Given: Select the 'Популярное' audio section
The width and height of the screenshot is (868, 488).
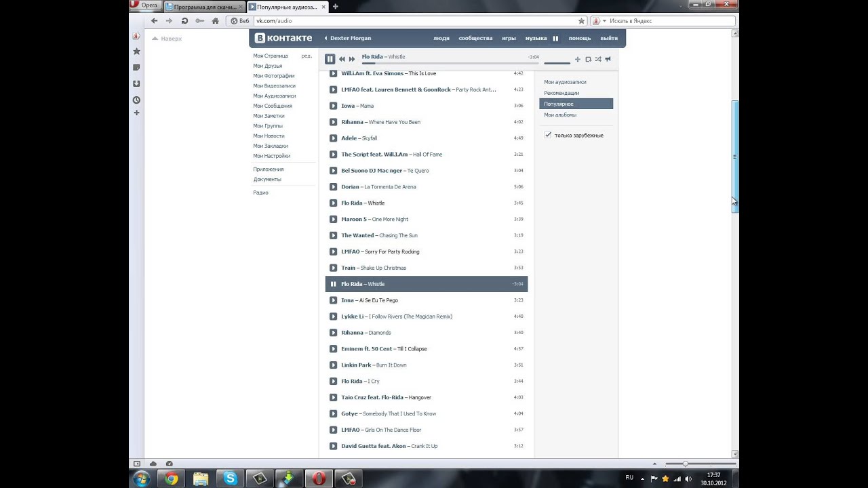Looking at the screenshot, I should (576, 104).
